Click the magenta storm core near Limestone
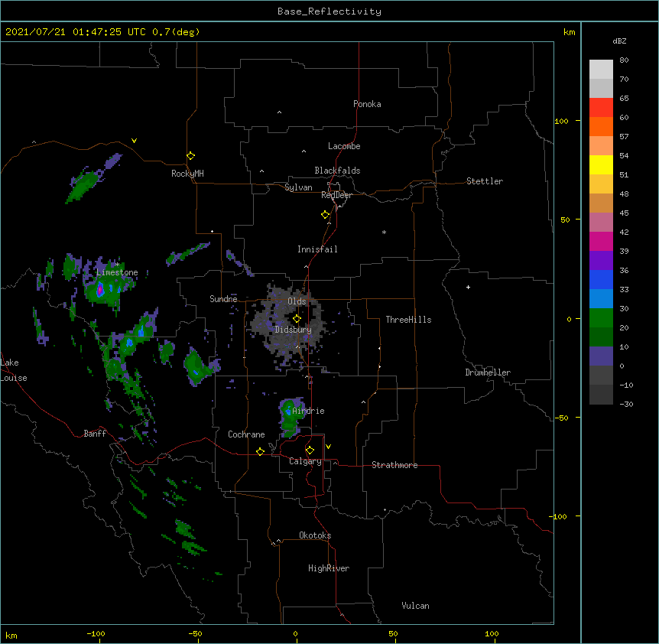The width and height of the screenshot is (659, 644). (100, 290)
